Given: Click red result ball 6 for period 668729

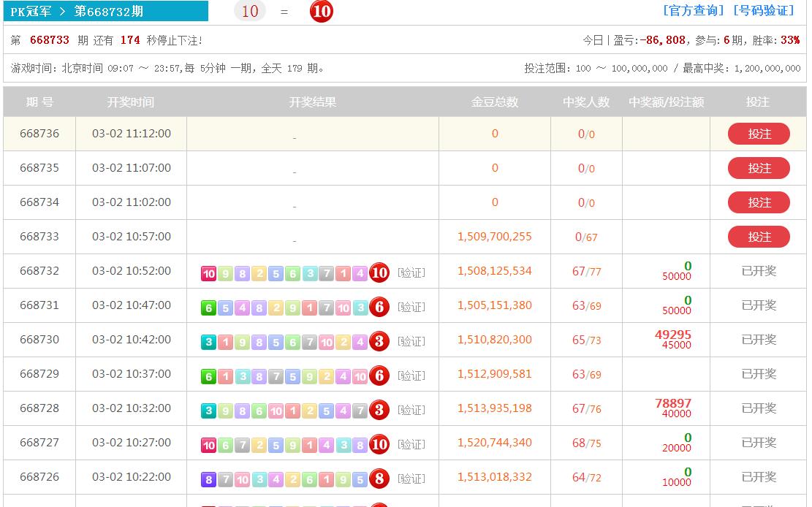Looking at the screenshot, I should (x=379, y=376).
